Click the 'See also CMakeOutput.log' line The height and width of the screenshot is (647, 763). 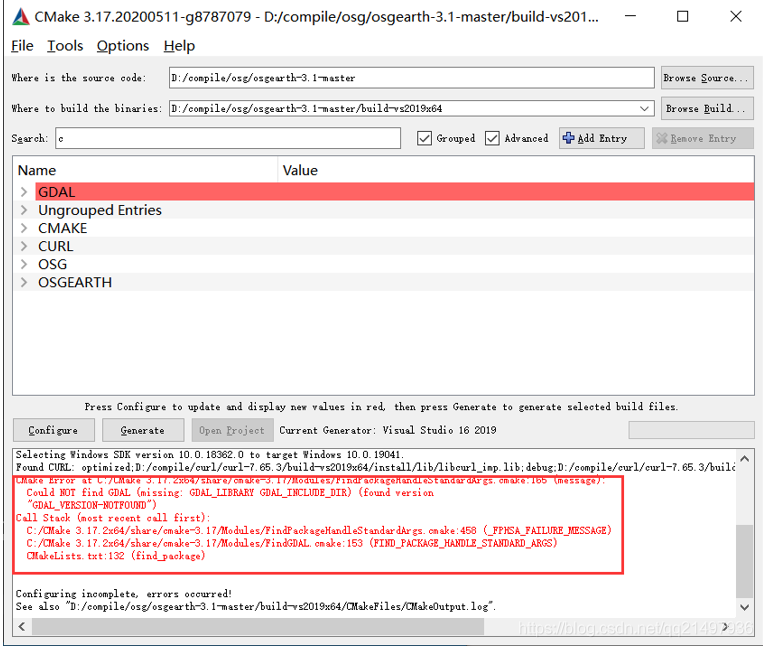[x=255, y=607]
